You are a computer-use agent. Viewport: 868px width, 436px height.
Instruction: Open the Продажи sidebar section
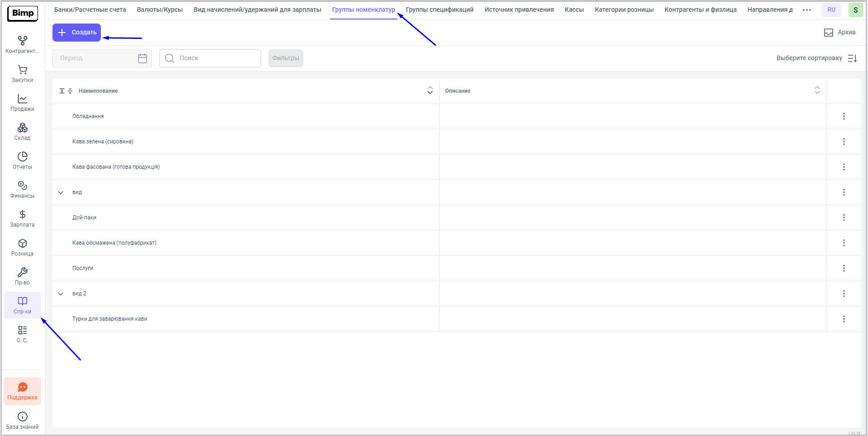[22, 103]
